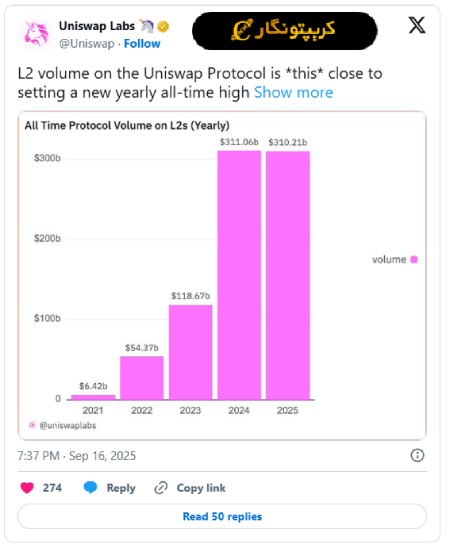Image resolution: width=450 pixels, height=552 pixels.
Task: Expand tweet text with Show more
Action: coord(294,93)
